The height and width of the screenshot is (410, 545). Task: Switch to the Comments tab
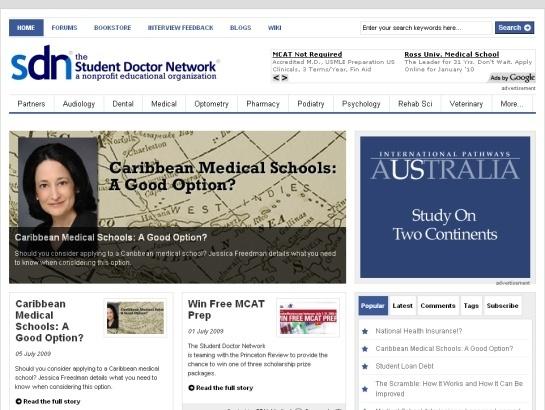[438, 306]
